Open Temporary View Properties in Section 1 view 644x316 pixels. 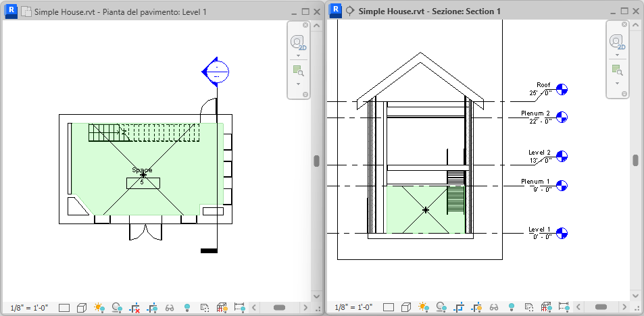[529, 307]
